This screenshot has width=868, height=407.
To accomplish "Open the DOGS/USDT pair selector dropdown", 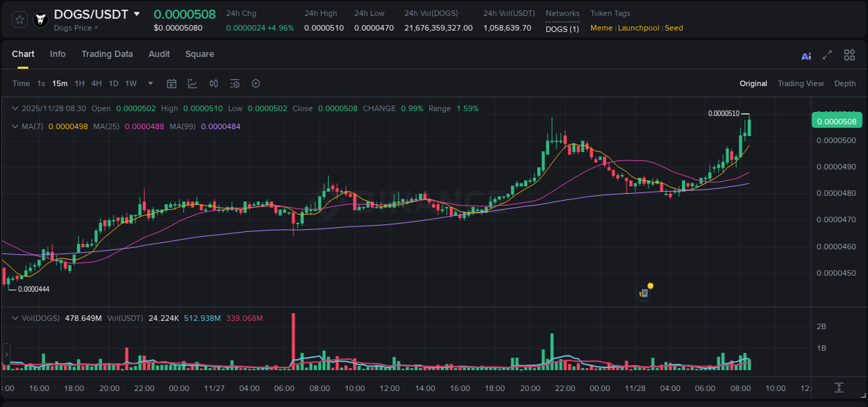I will click(x=137, y=13).
